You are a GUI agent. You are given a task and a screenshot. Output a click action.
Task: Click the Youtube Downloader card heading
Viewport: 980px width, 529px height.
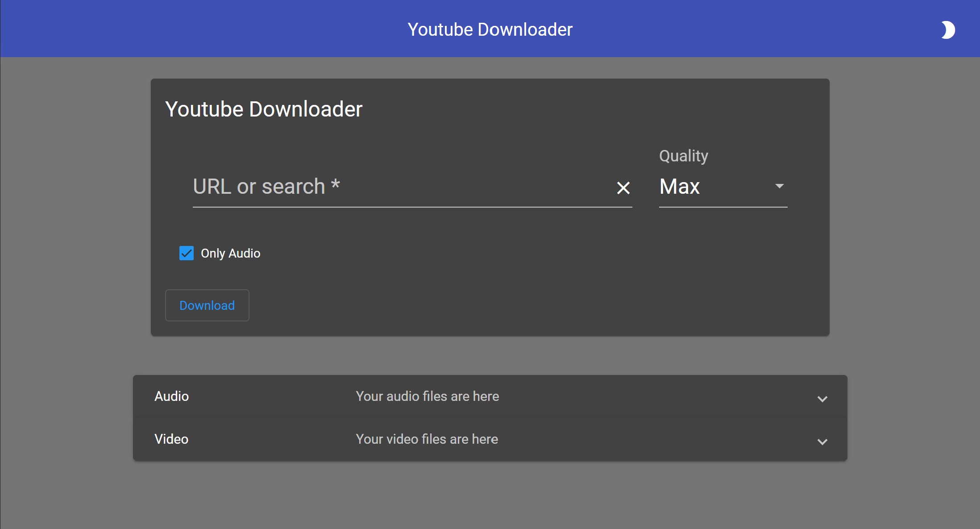264,109
